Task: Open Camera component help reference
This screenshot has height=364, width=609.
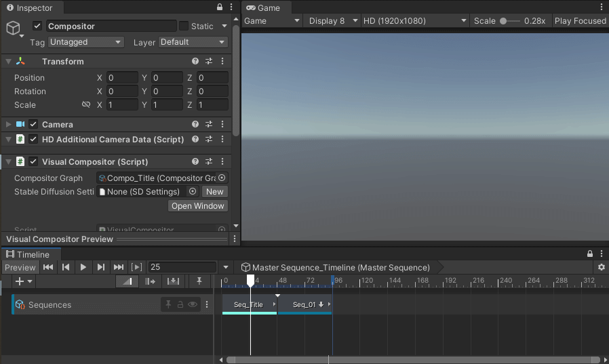Action: point(195,124)
